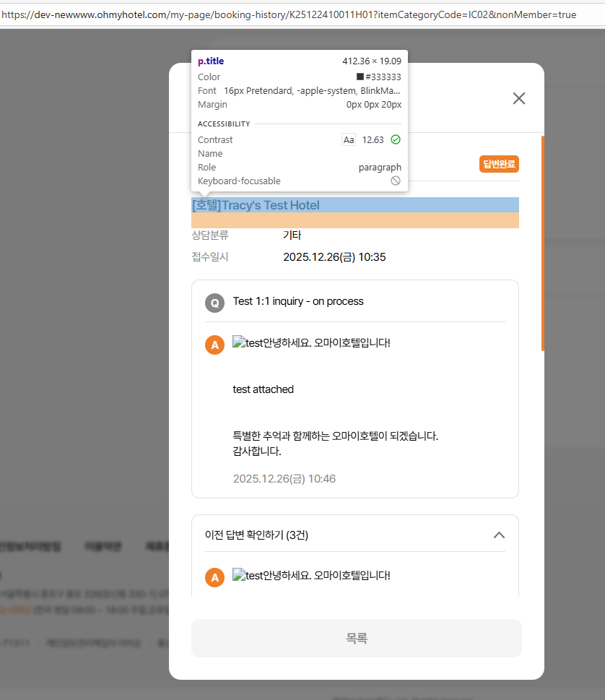The width and height of the screenshot is (605, 700).
Task: Collapse the 이전 답변 확인하기 chevron
Action: [500, 535]
